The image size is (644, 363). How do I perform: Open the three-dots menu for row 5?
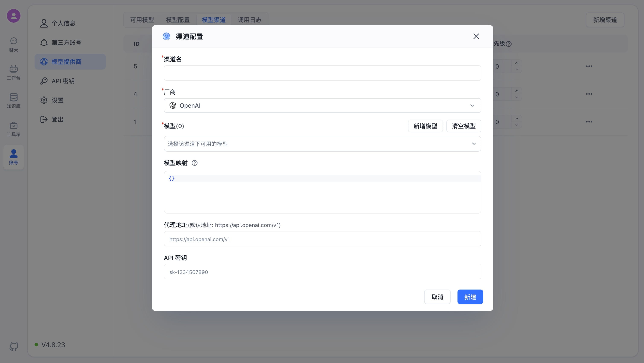point(589,66)
